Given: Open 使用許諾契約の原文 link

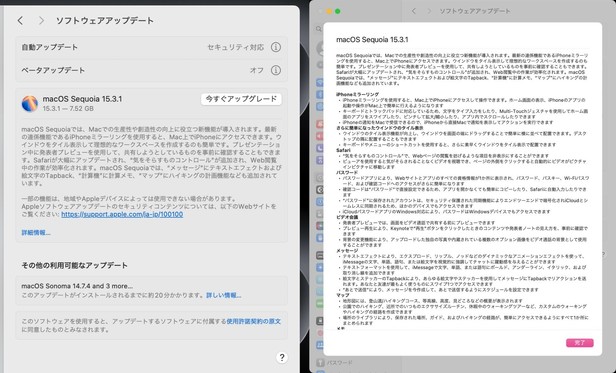Looking at the screenshot, I should [x=253, y=322].
